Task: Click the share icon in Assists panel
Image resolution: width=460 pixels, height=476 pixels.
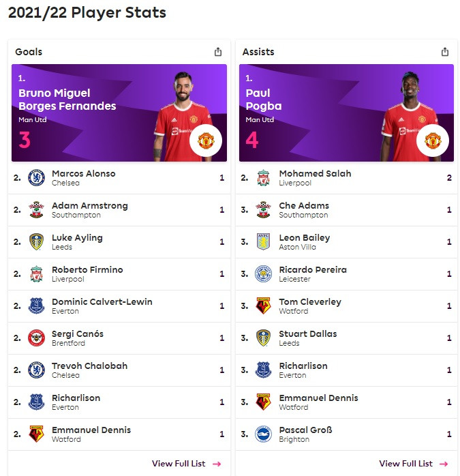Action: (445, 52)
